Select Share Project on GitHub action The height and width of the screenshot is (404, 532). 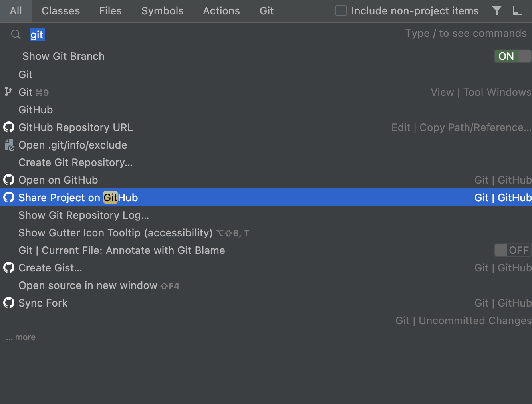click(x=266, y=197)
